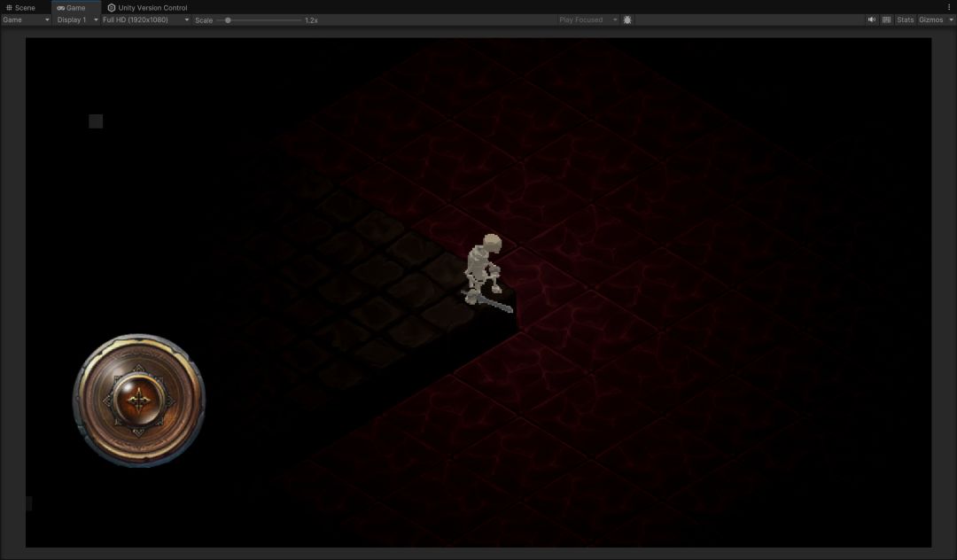Open the Gizmos dropdown arrow
This screenshot has width=957, height=560.
(951, 19)
